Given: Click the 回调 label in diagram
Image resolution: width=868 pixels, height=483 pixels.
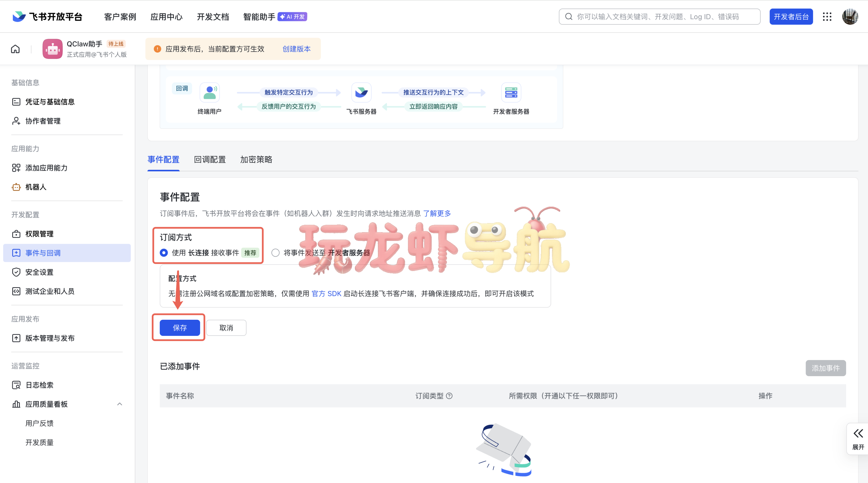Looking at the screenshot, I should 182,88.
